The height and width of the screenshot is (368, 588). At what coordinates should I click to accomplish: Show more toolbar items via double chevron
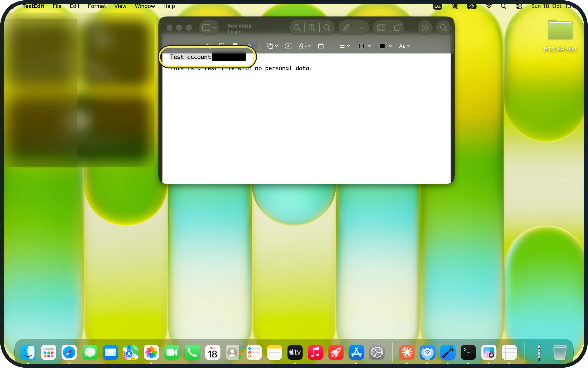[425, 28]
